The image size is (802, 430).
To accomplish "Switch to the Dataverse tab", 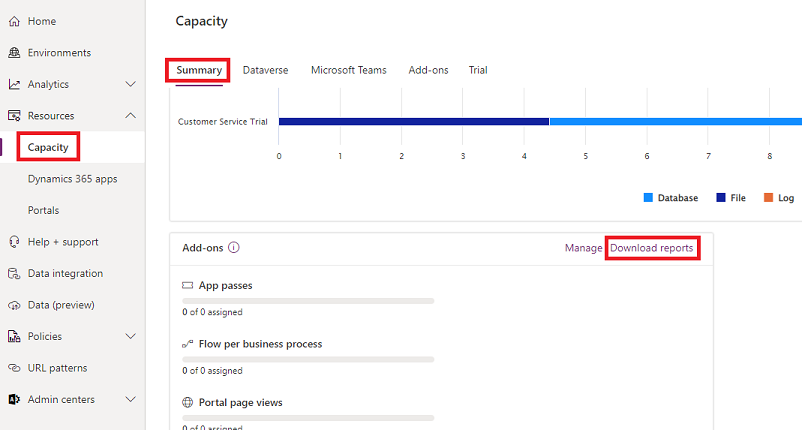I will pyautogui.click(x=265, y=70).
